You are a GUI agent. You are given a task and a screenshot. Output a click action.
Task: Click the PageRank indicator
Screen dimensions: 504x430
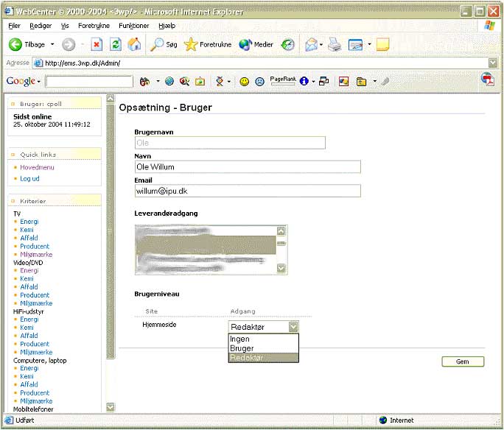[x=283, y=81]
